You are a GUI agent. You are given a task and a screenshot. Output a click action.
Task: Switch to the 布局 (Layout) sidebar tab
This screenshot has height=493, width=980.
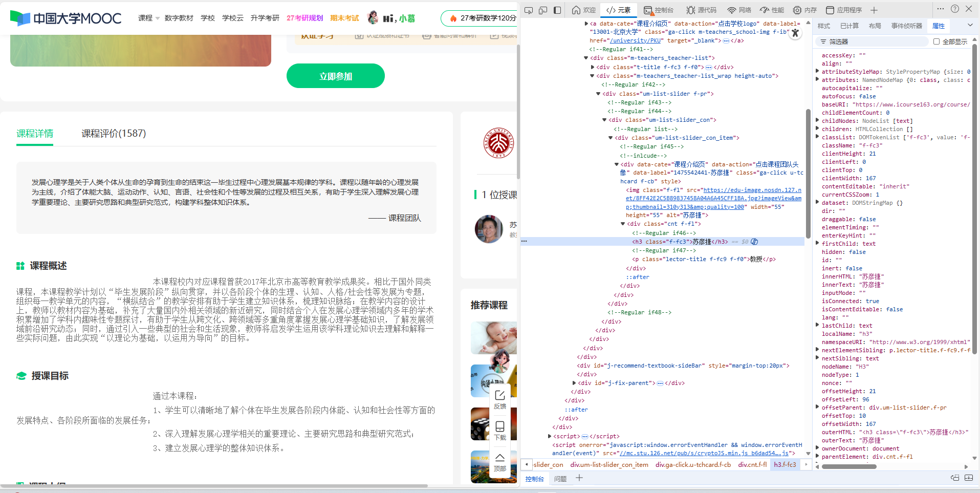point(875,26)
